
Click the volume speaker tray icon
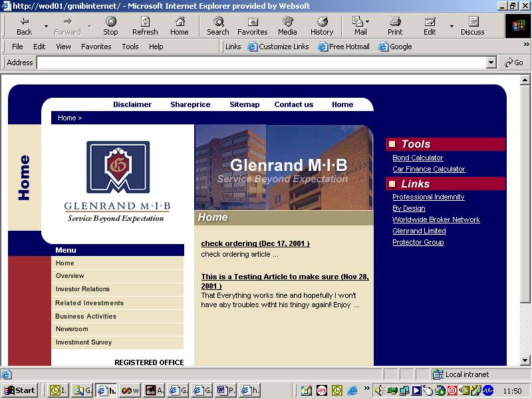379,390
